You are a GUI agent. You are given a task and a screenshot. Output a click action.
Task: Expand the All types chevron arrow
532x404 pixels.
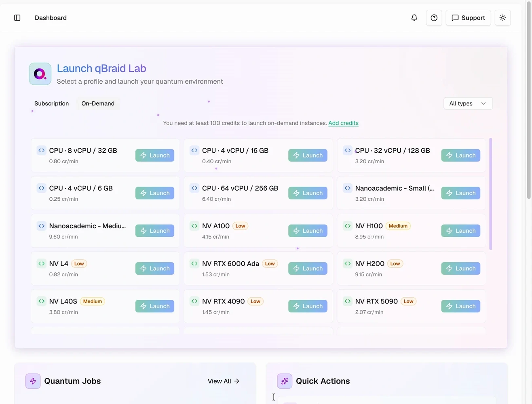[x=483, y=103]
